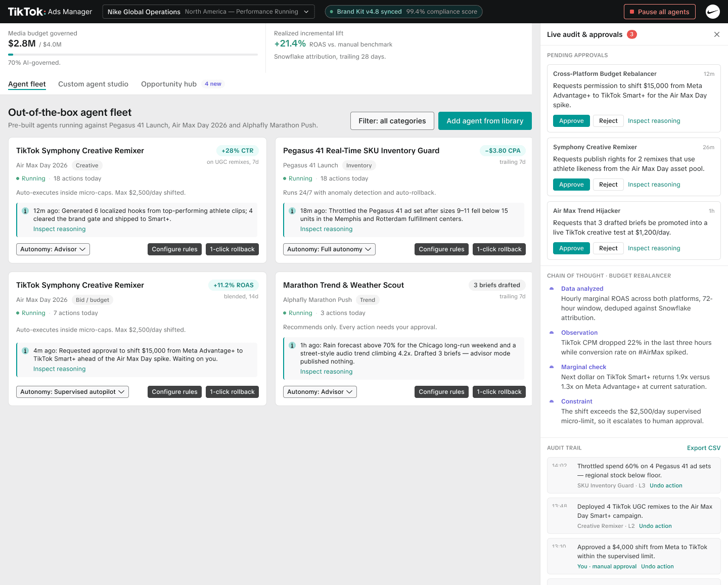Image resolution: width=728 pixels, height=585 pixels.
Task: Click the Brand Kit v4.8 synced status pill
Action: 403,12
